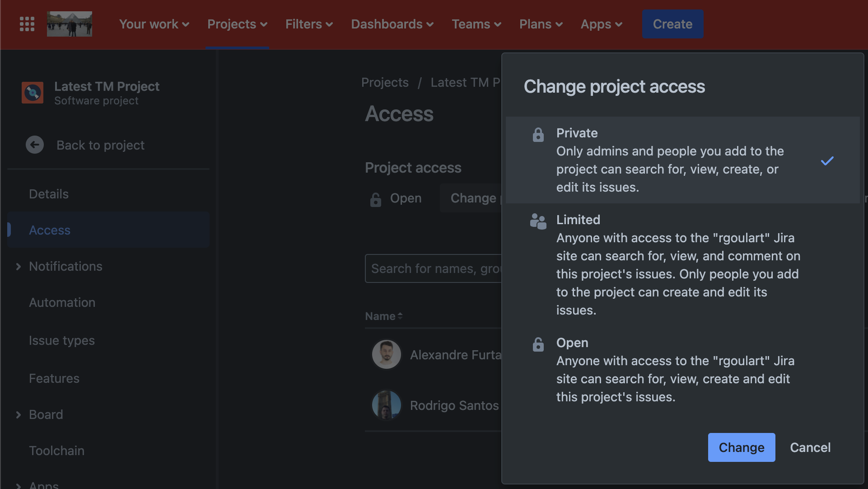
Task: Click the people icon next to Limited
Action: (x=538, y=221)
